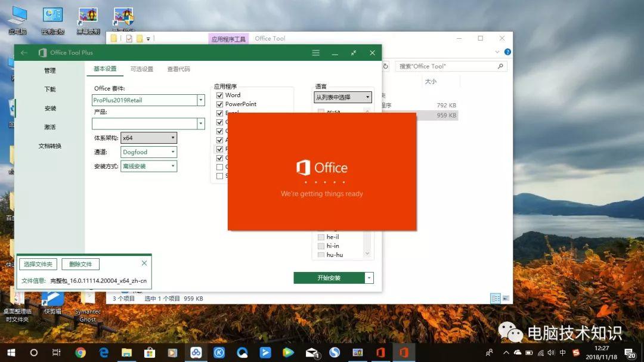Open 管理 in the sidebar
This screenshot has width=644, height=362.
coord(49,71)
